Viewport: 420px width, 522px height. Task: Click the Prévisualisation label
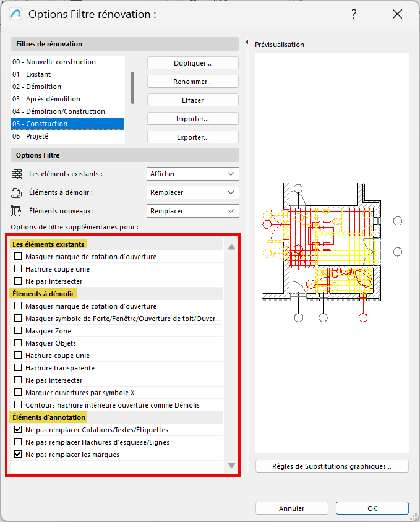click(280, 45)
